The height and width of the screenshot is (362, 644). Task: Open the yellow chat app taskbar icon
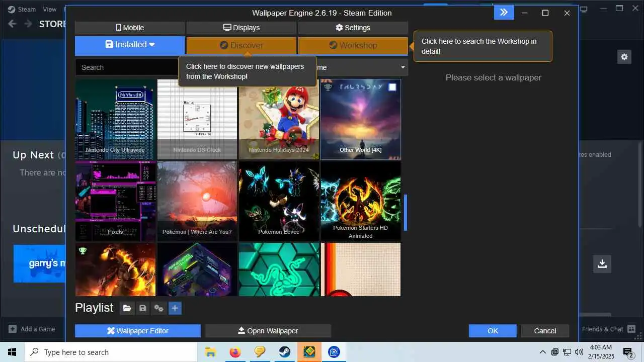[260, 352]
